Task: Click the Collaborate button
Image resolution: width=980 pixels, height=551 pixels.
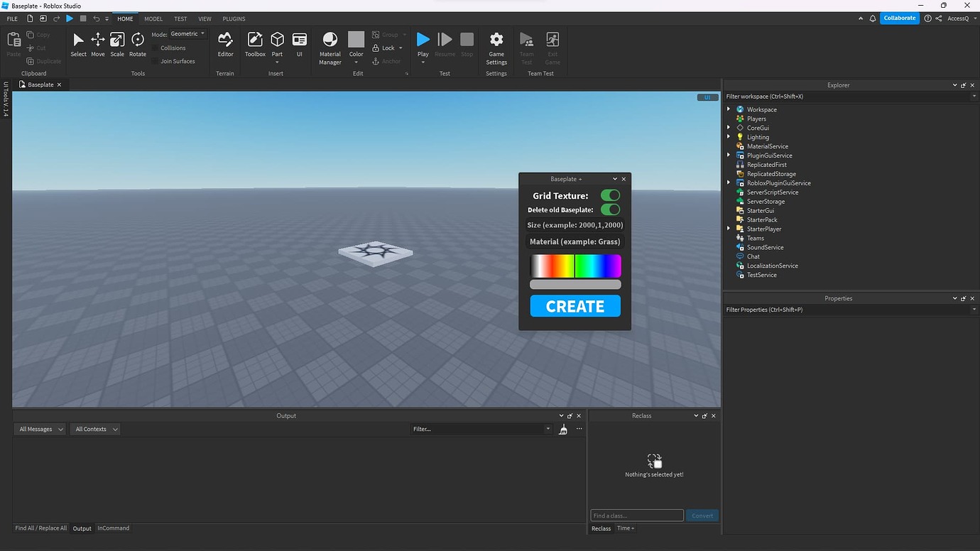Action: coord(899,18)
